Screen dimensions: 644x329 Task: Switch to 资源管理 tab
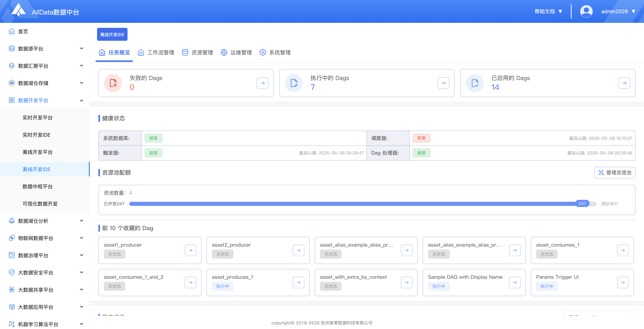pyautogui.click(x=197, y=53)
